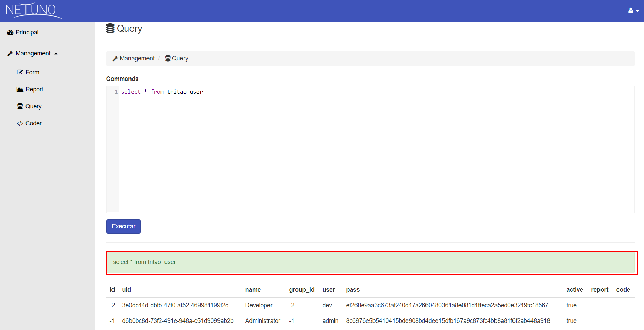This screenshot has height=330, width=644.
Task: Click the id column header
Action: pos(112,290)
